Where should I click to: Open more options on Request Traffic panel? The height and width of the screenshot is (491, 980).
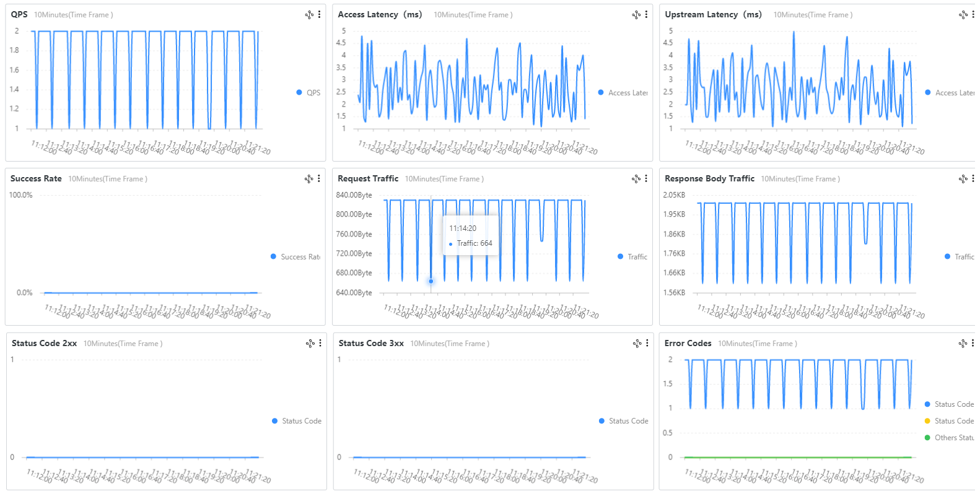[646, 178]
